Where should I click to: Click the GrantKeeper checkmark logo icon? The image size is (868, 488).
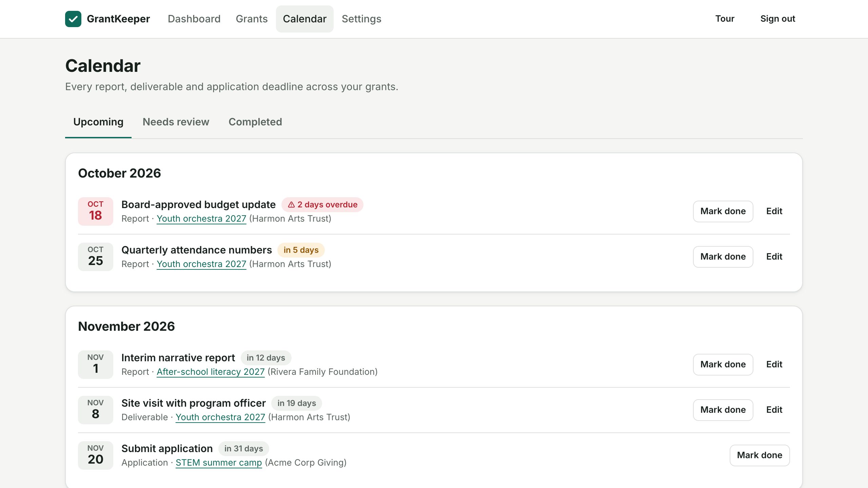point(73,19)
